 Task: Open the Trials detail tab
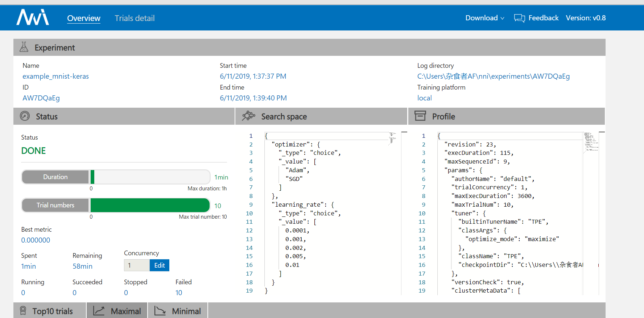coord(135,18)
